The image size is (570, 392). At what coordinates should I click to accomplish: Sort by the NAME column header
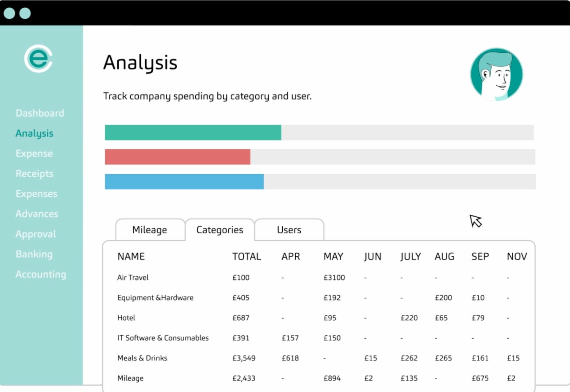131,256
